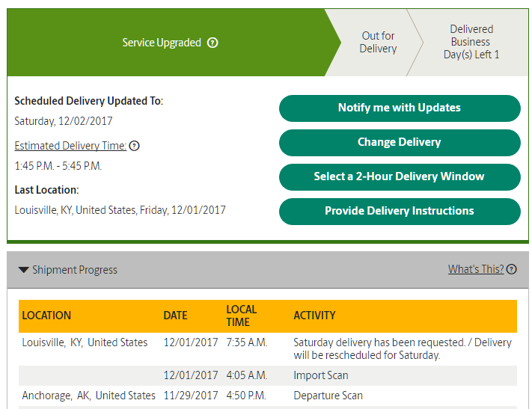
Task: Click the Estimated Delivery Time link
Action: pos(70,147)
